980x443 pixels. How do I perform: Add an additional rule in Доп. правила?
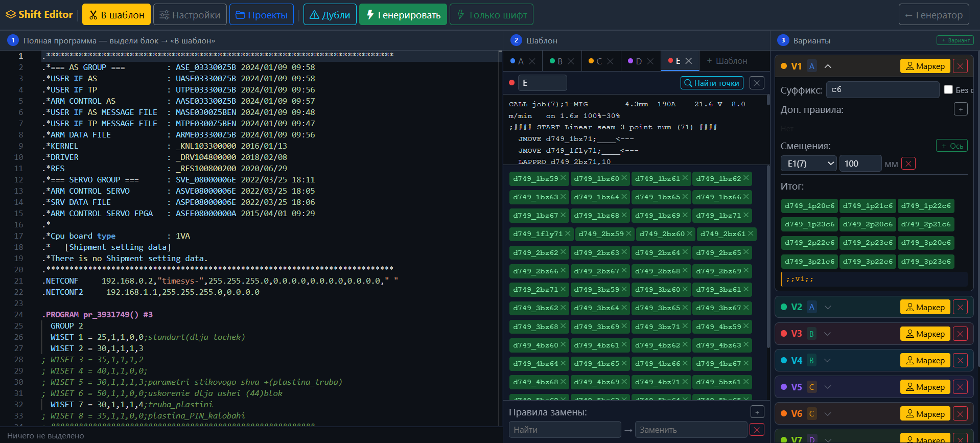961,109
